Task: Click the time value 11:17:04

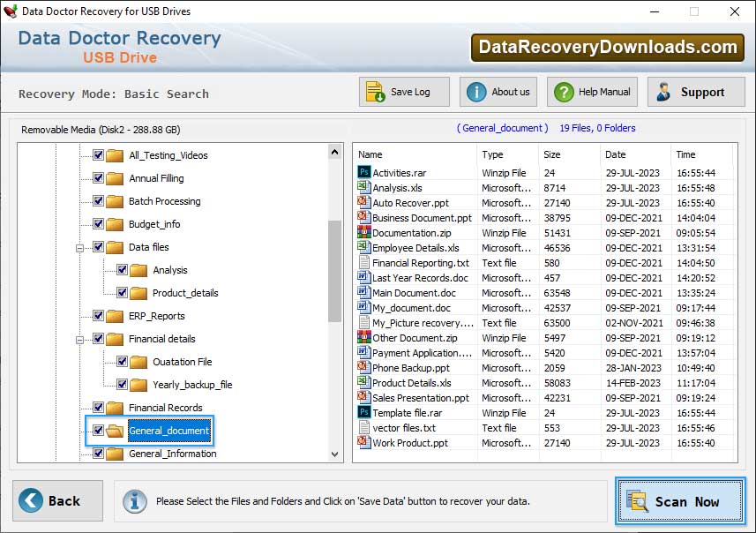Action: point(696,383)
